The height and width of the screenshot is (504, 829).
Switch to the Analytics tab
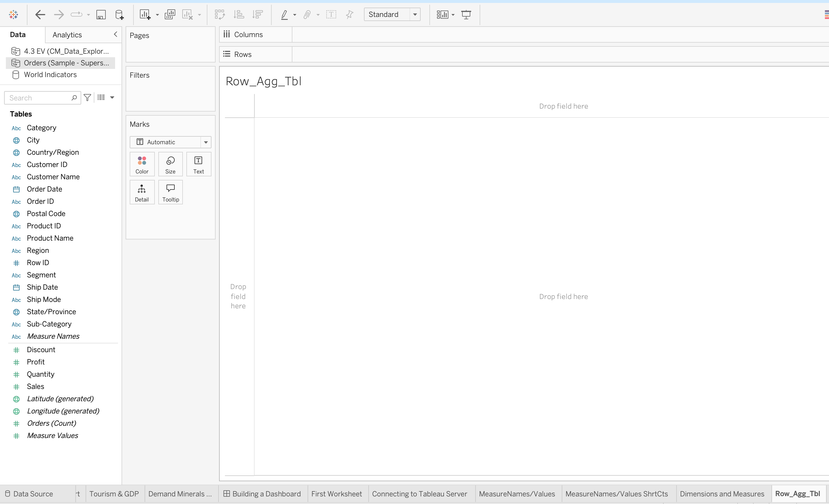[67, 35]
